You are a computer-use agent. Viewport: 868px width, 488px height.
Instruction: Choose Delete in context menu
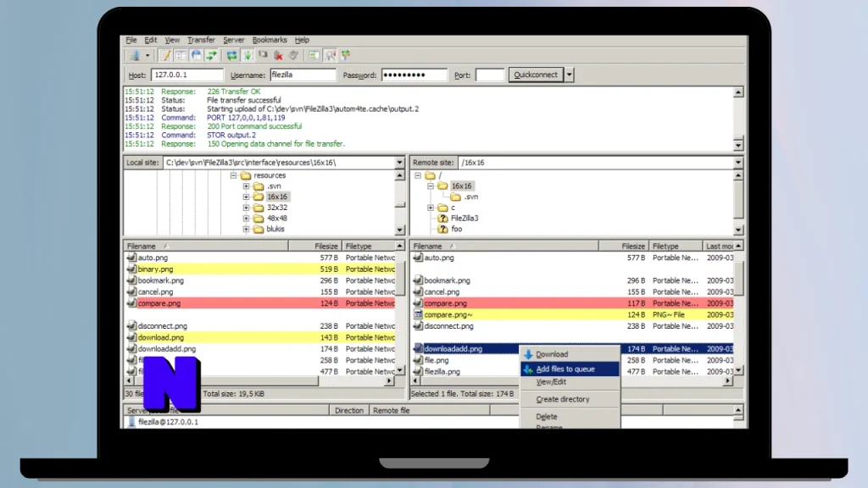coord(570,416)
